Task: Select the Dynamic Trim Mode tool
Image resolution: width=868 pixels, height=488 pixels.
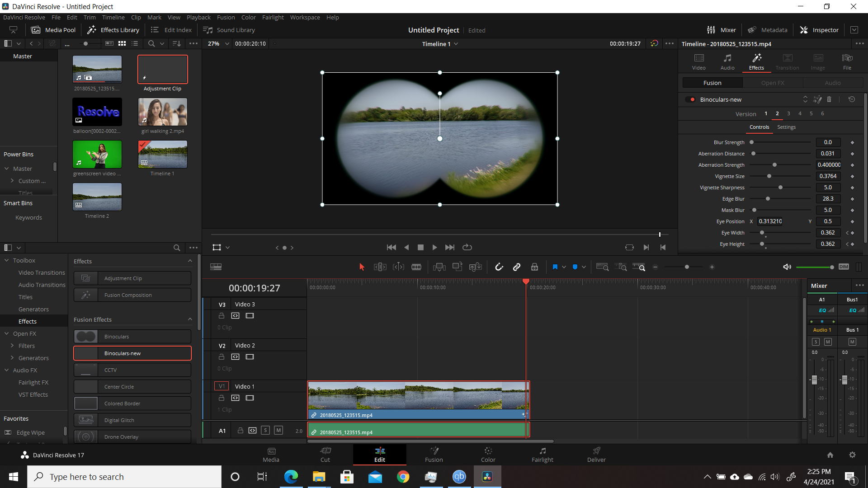Action: click(x=398, y=267)
